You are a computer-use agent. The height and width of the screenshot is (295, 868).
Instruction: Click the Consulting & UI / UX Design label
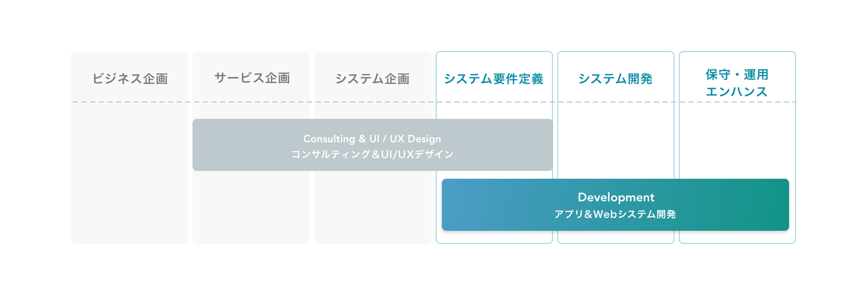tap(372, 139)
